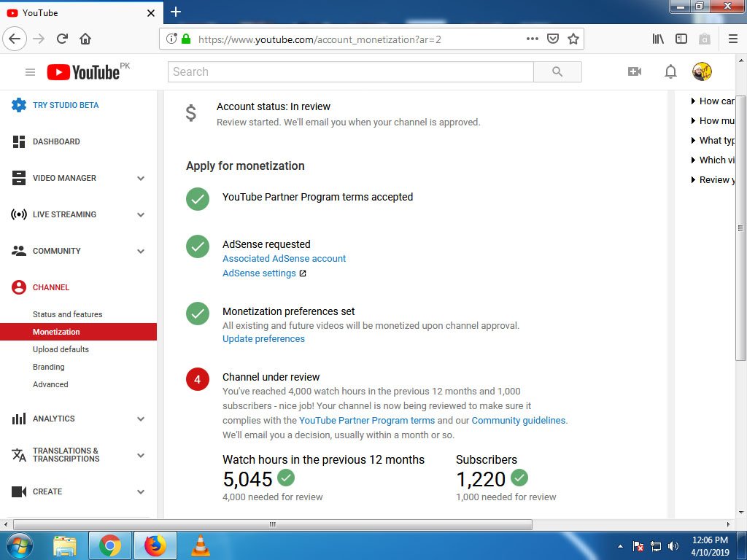Open YouTube Partner Program terms link
This screenshot has height=560, width=747.
pos(367,421)
